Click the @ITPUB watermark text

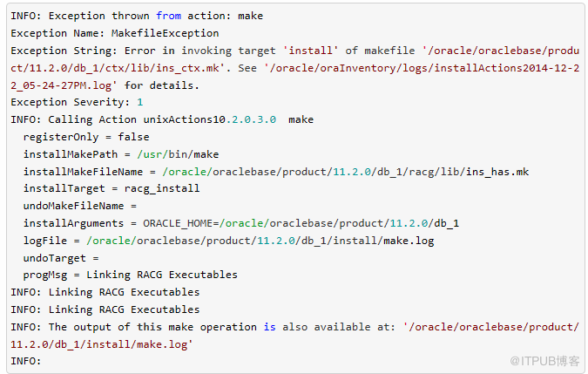coord(544,361)
